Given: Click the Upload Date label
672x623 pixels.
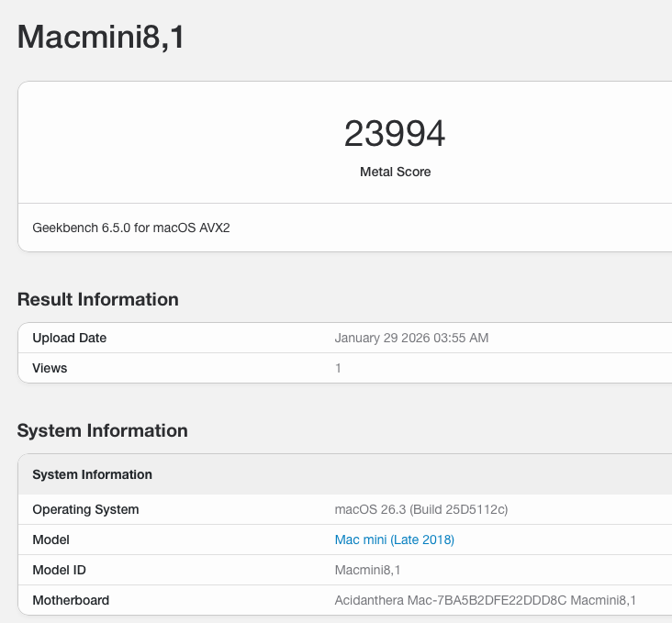Looking at the screenshot, I should pos(70,338).
